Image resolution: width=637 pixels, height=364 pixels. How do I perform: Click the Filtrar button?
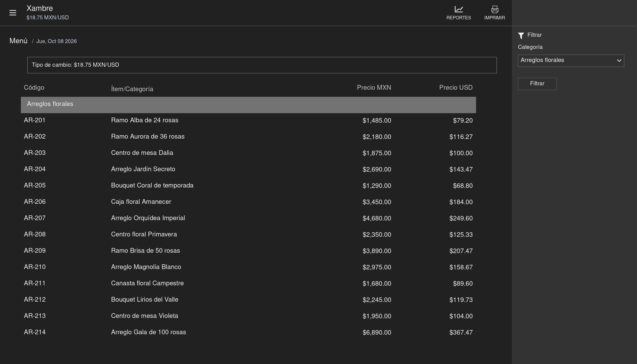pos(537,84)
